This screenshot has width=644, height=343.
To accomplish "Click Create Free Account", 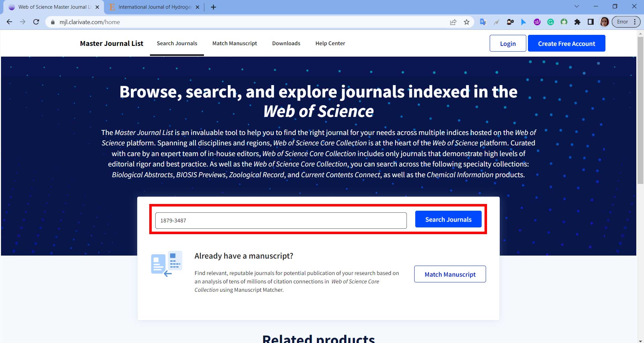I will pos(567,44).
